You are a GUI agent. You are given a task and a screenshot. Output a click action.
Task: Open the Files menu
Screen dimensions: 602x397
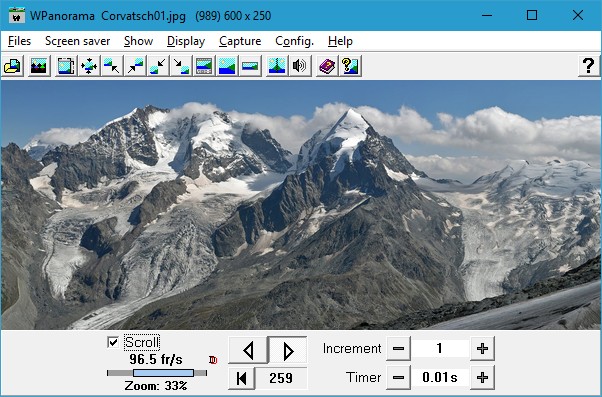(19, 41)
